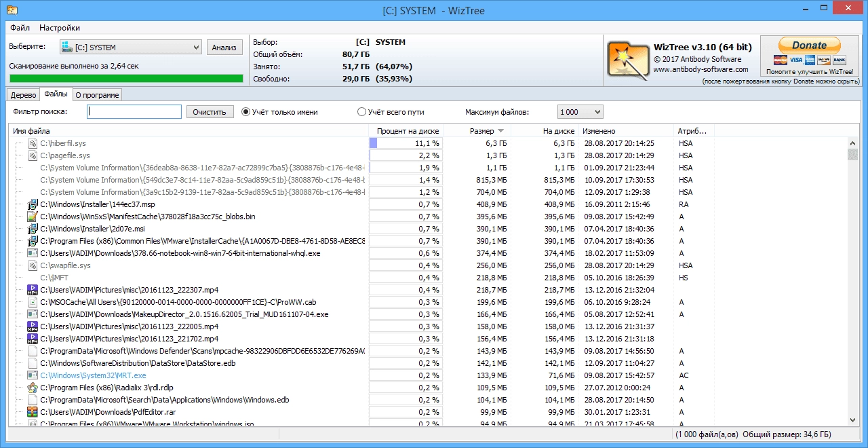Open the Настройки menu
The image size is (868, 448).
(x=60, y=28)
